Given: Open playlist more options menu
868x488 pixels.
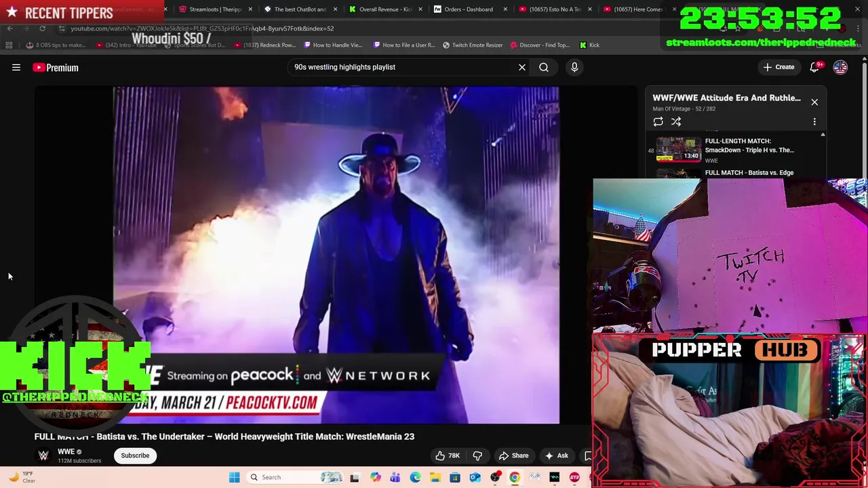Looking at the screenshot, I should click(x=814, y=122).
